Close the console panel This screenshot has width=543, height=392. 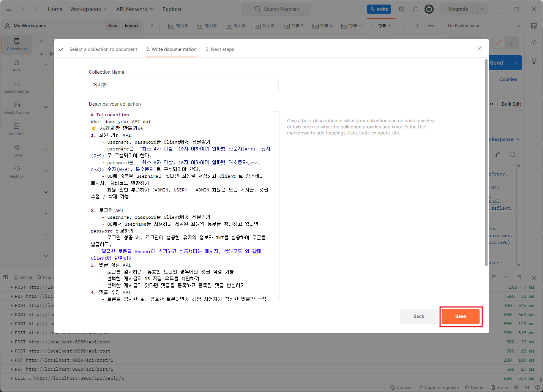click(534, 278)
